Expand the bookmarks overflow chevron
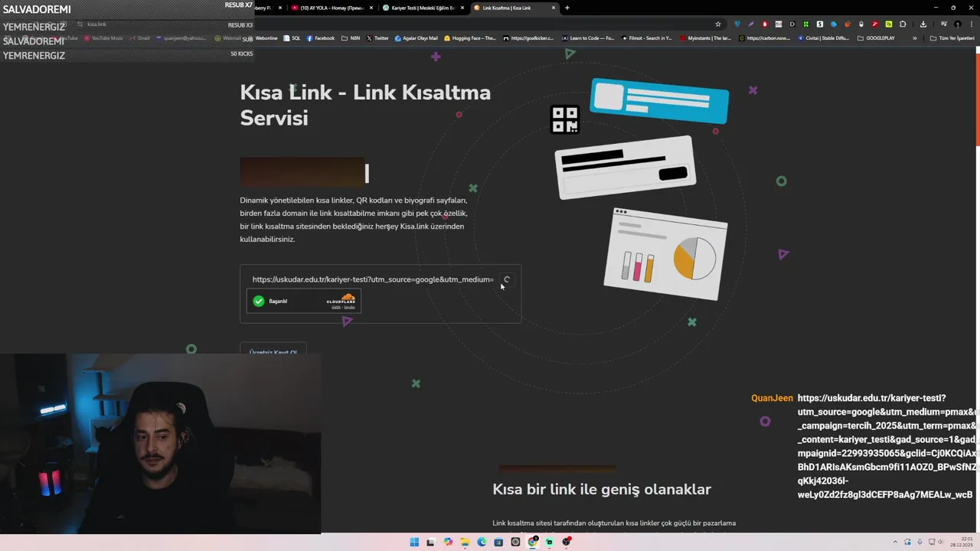 pos(915,38)
